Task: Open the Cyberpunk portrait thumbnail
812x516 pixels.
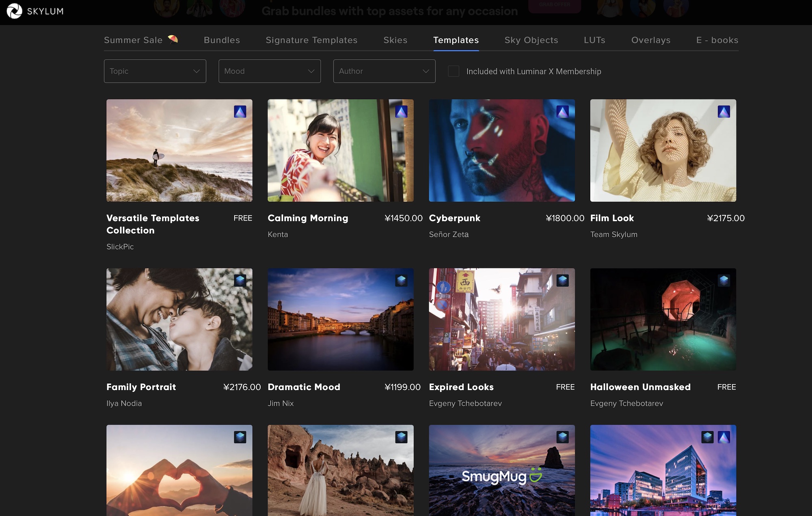Action: 502,151
